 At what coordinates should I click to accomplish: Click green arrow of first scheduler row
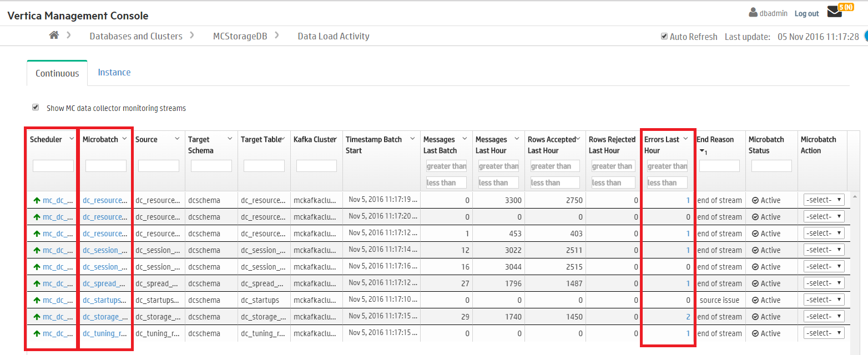point(37,200)
